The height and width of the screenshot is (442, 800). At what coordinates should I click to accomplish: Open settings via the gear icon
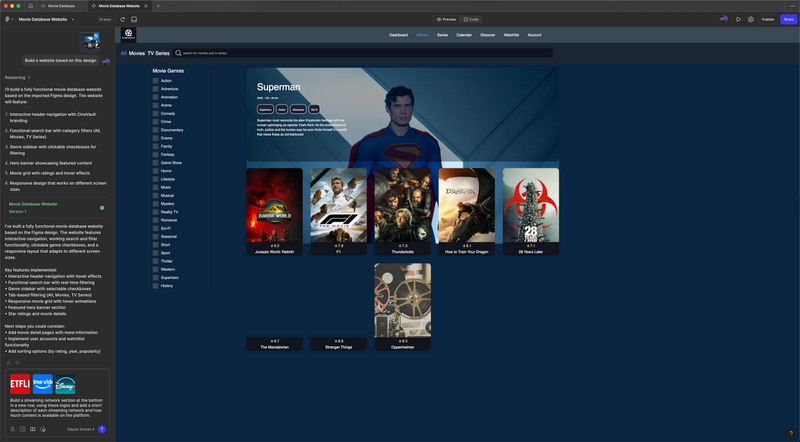(x=751, y=19)
